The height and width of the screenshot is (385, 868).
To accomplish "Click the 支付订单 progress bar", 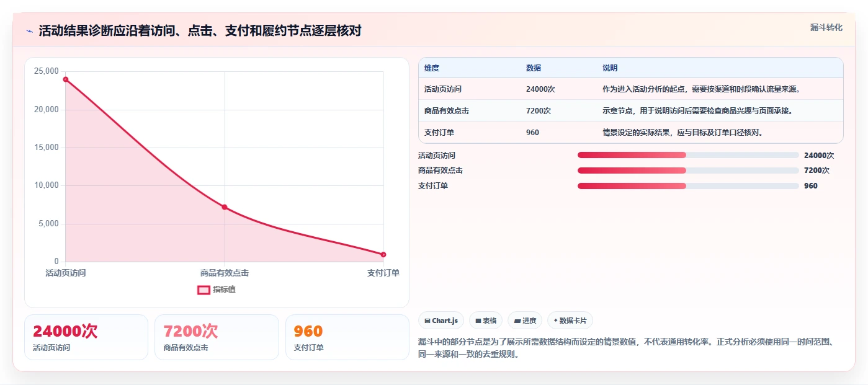I will click(688, 186).
